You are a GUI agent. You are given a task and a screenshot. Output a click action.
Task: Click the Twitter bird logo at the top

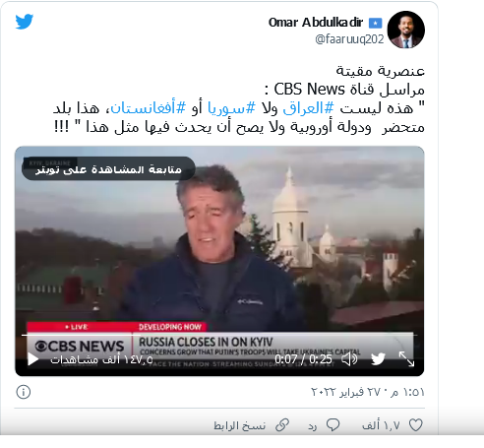(25, 22)
